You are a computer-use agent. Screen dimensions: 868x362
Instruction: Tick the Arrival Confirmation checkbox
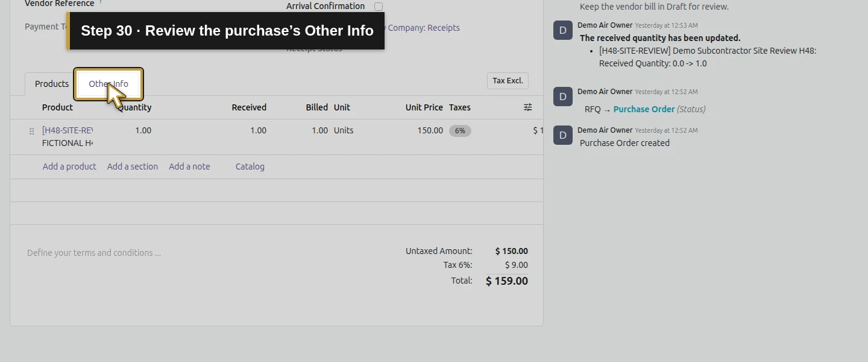[379, 7]
